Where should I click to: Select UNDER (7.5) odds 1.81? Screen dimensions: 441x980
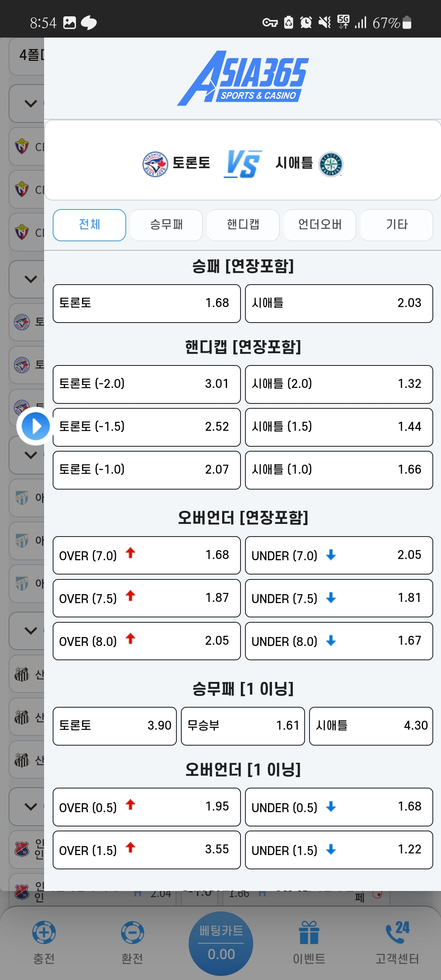coord(339,598)
